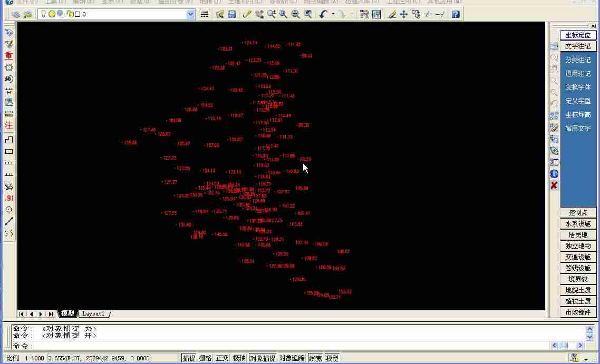Click inside the 命令 command input line
The width and height of the screenshot is (600, 364).
tap(280, 346)
